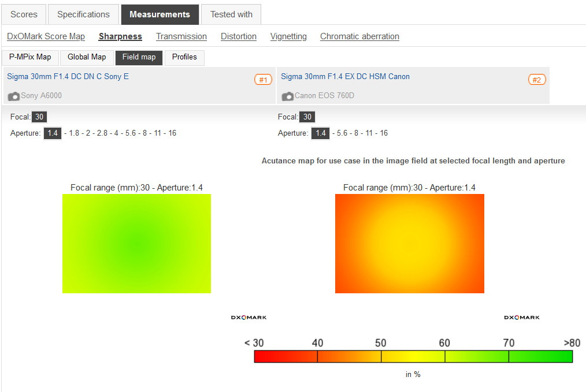Open the Scores tab

click(24, 14)
